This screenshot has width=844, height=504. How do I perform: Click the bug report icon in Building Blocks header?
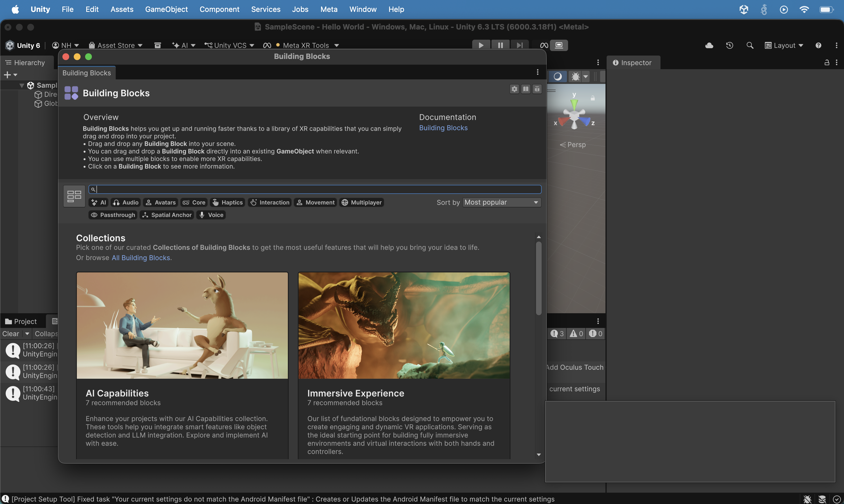point(537,89)
